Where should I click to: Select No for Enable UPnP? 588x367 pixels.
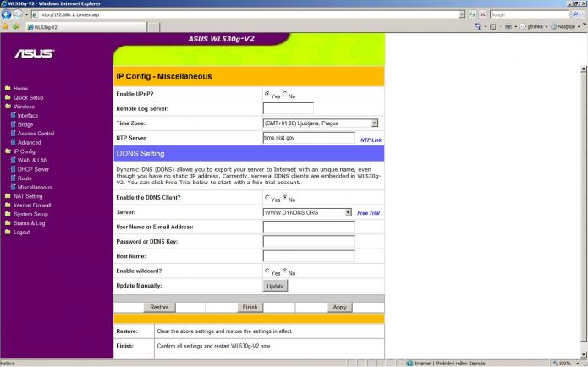click(x=285, y=94)
